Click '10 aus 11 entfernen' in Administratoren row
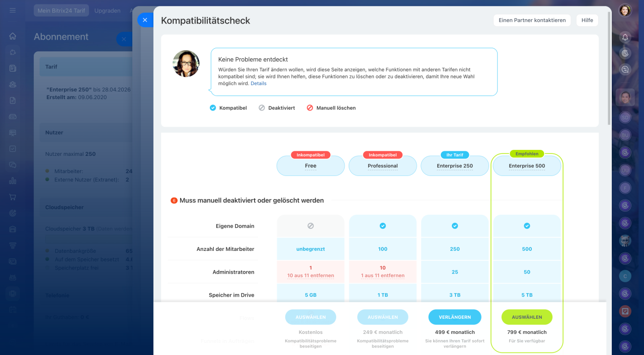644x355 pixels. pos(310,276)
